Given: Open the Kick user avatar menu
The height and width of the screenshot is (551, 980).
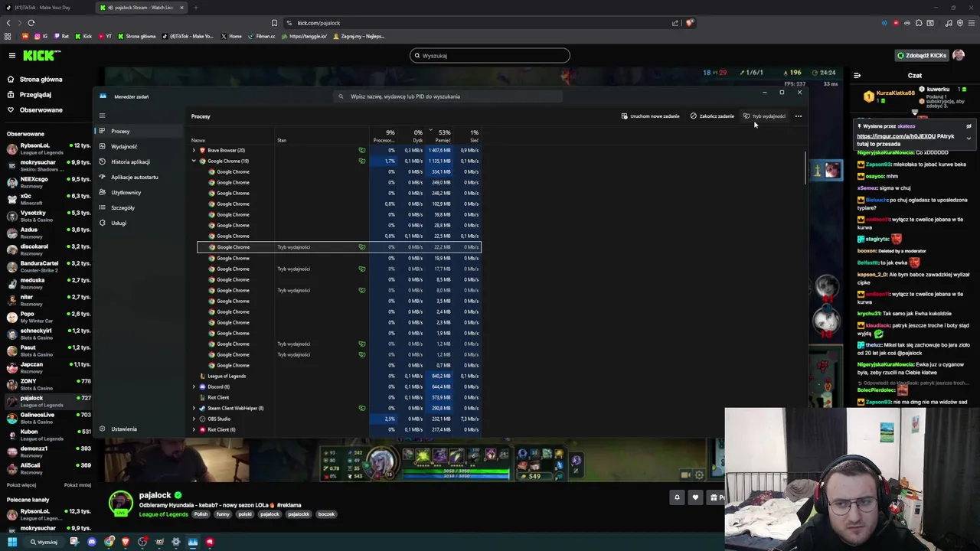Looking at the screenshot, I should [x=959, y=55].
